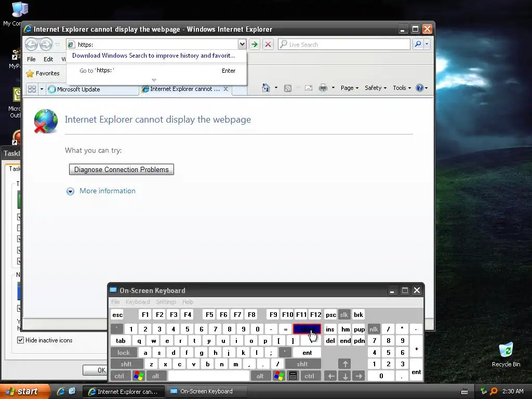Viewport: 532px width, 399px height.
Task: Open Download Windows Search suggestion link
Action: (x=153, y=56)
